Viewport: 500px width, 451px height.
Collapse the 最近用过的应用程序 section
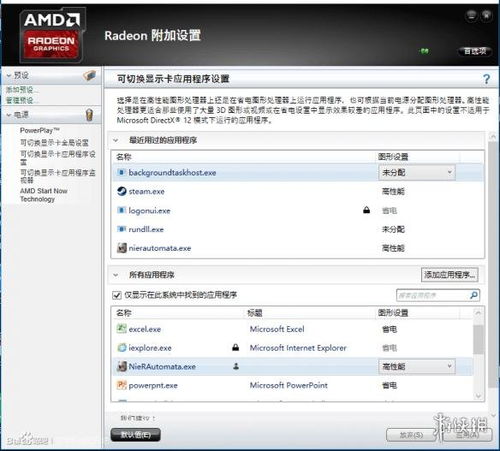pyautogui.click(x=115, y=140)
